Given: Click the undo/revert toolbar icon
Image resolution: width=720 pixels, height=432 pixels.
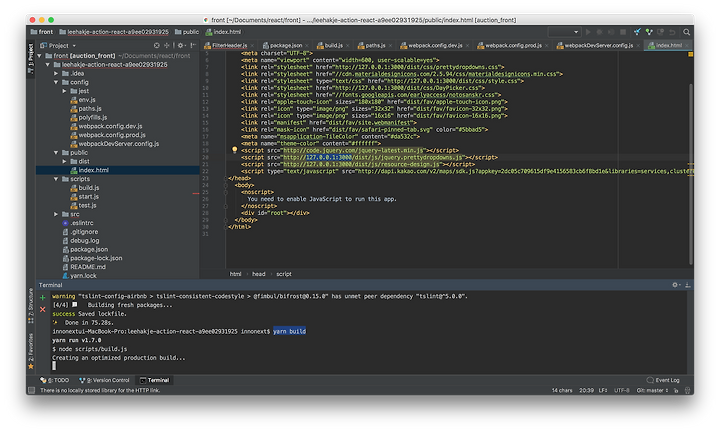Looking at the screenshot, I should pos(672,32).
